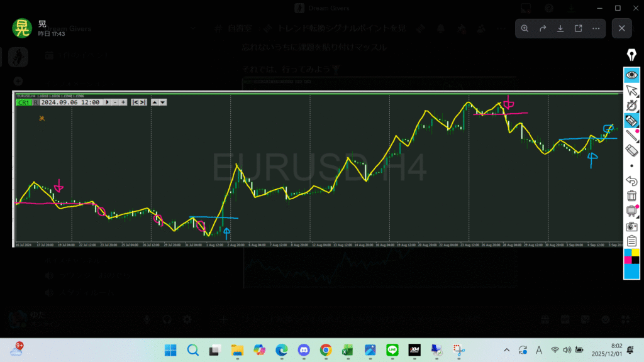Viewport: 644px width, 362px height.
Task: Toggle the green CR1 button on chart
Action: 24,102
